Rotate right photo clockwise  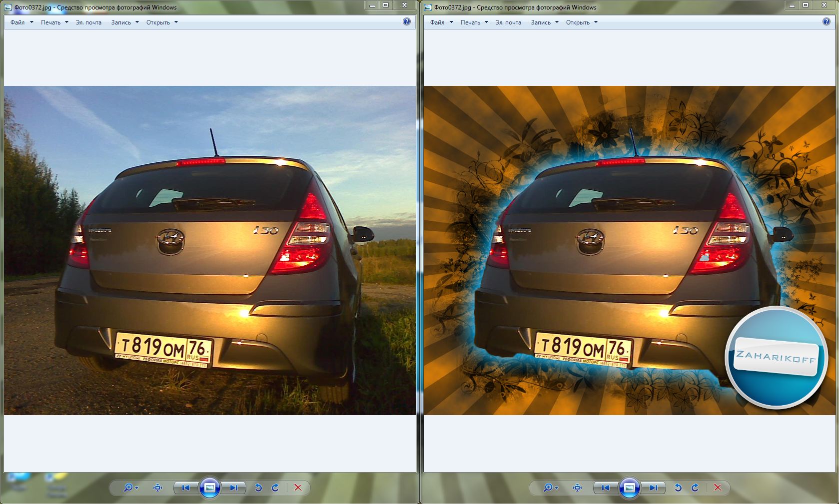[x=695, y=488]
